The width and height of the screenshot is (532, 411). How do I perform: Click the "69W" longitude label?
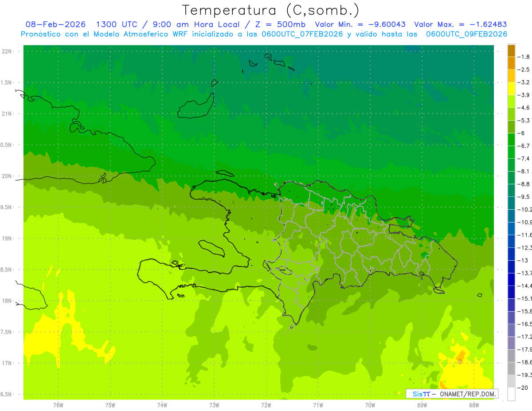[x=422, y=405]
